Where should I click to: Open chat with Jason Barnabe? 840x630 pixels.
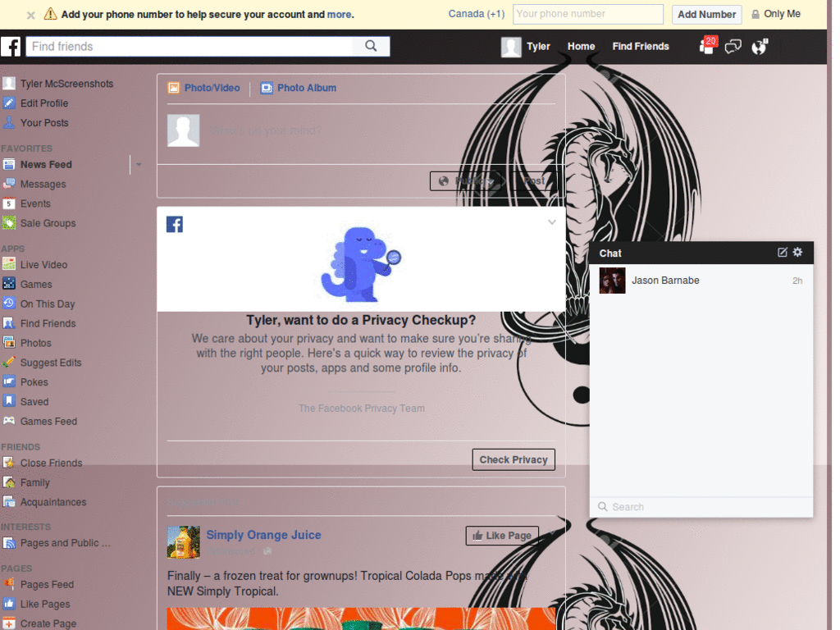coord(701,281)
